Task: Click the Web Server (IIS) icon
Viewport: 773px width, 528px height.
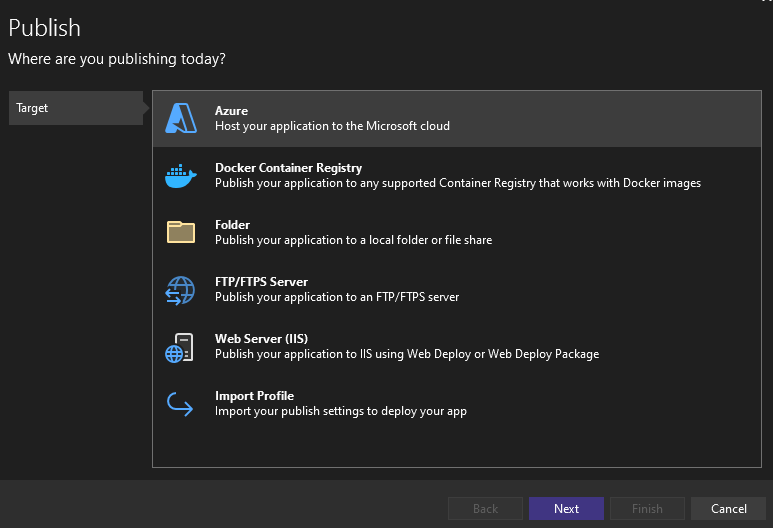Action: 179,348
